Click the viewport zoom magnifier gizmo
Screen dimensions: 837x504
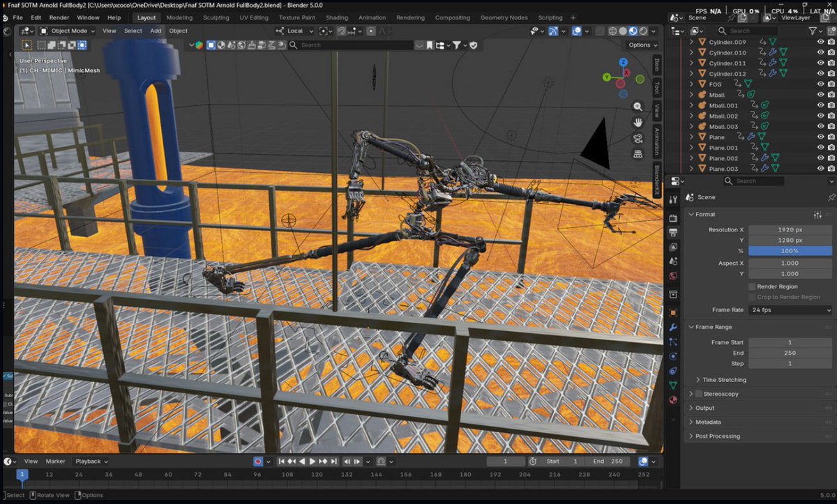click(x=638, y=107)
